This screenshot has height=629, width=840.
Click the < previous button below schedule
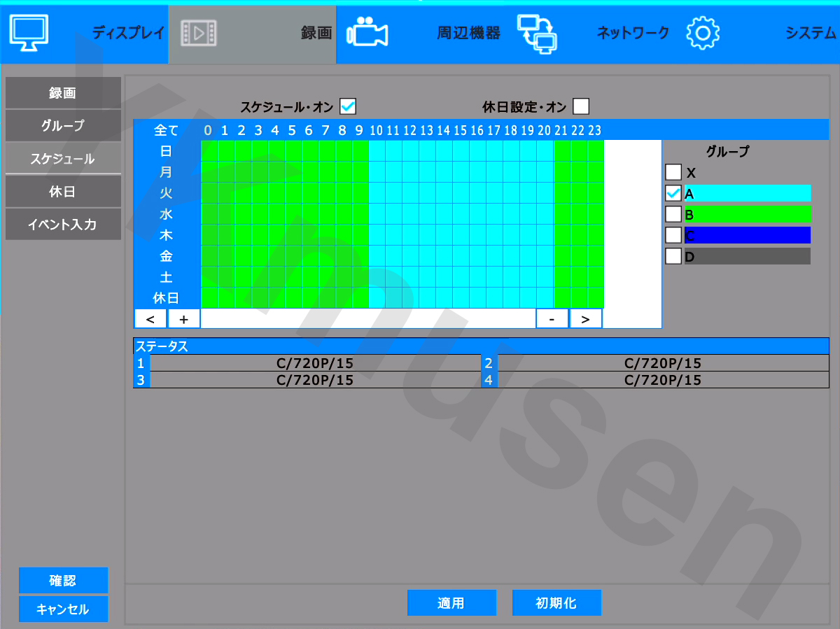[x=150, y=319]
